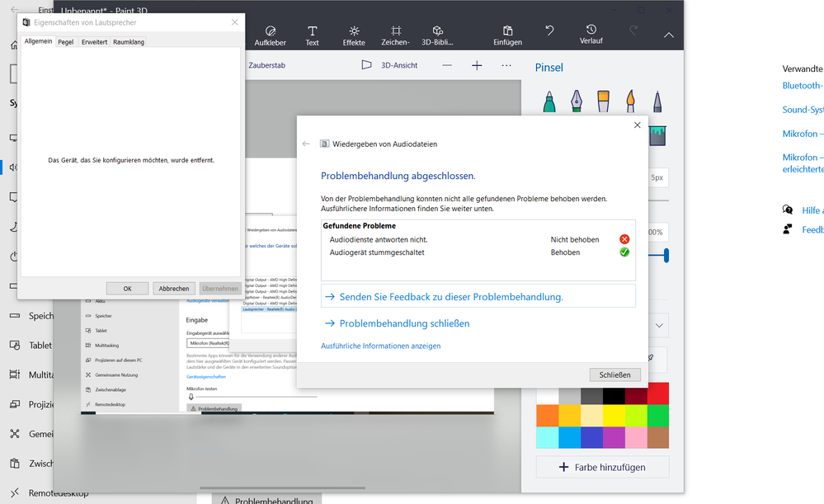Expand the material dropdown in brush panel
824x504 pixels.
pos(659,326)
